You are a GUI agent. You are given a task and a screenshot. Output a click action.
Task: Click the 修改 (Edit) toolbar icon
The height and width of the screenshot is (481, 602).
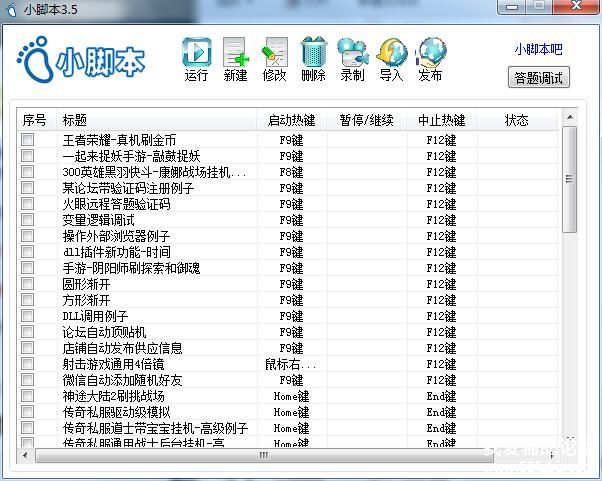pos(274,52)
